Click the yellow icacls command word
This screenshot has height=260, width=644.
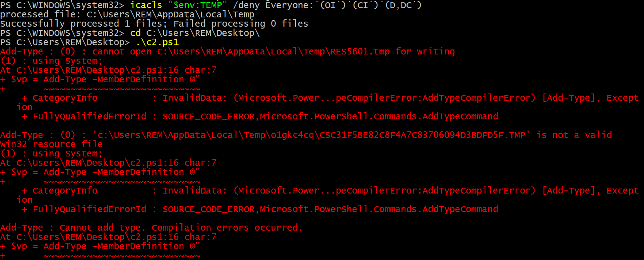point(146,5)
